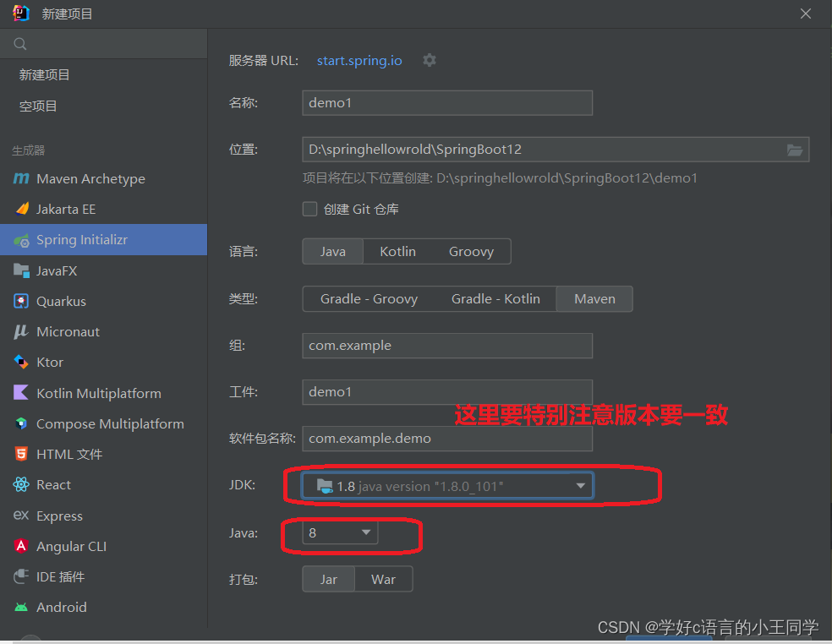Choose Maven build type

click(594, 299)
